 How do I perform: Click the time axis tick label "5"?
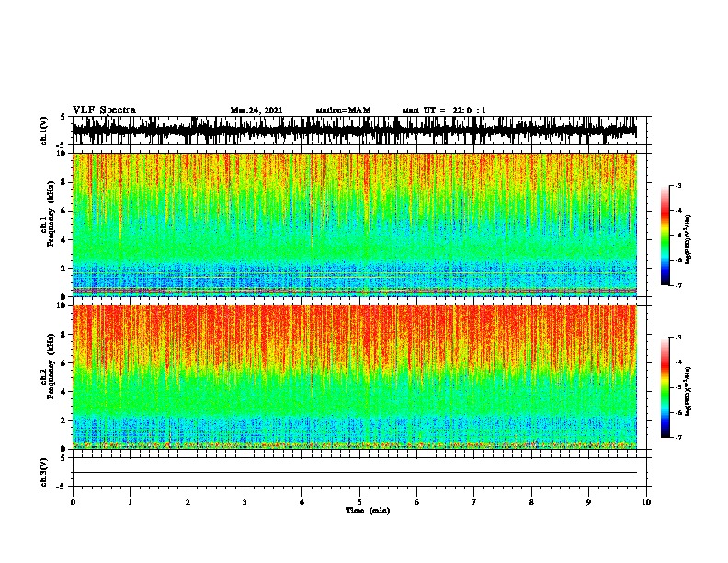pyautogui.click(x=359, y=502)
